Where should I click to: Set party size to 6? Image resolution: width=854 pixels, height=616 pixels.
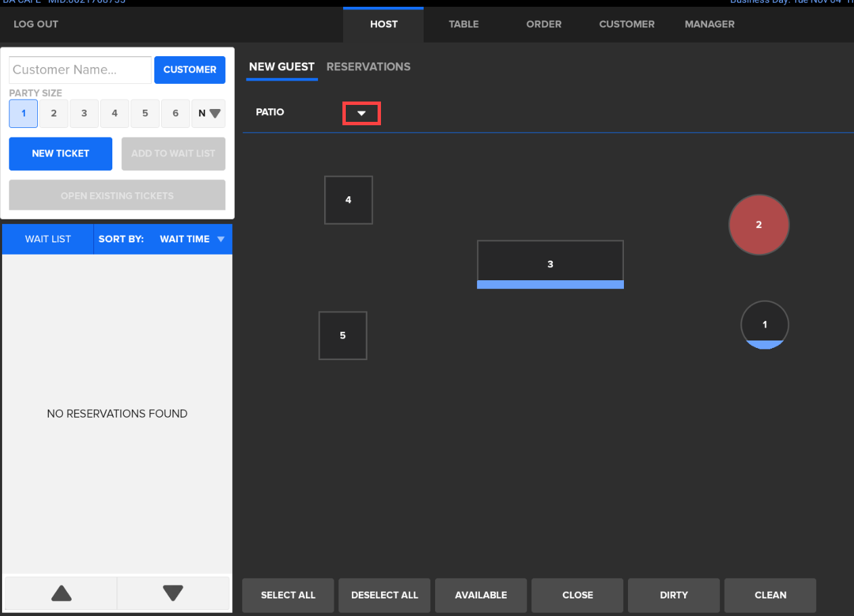click(175, 114)
